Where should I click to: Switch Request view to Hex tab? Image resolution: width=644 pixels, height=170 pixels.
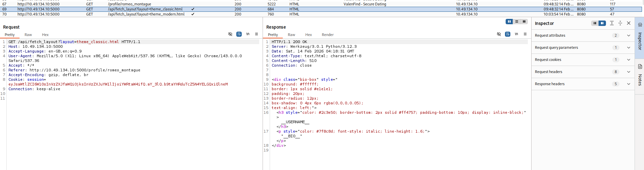[x=45, y=35]
